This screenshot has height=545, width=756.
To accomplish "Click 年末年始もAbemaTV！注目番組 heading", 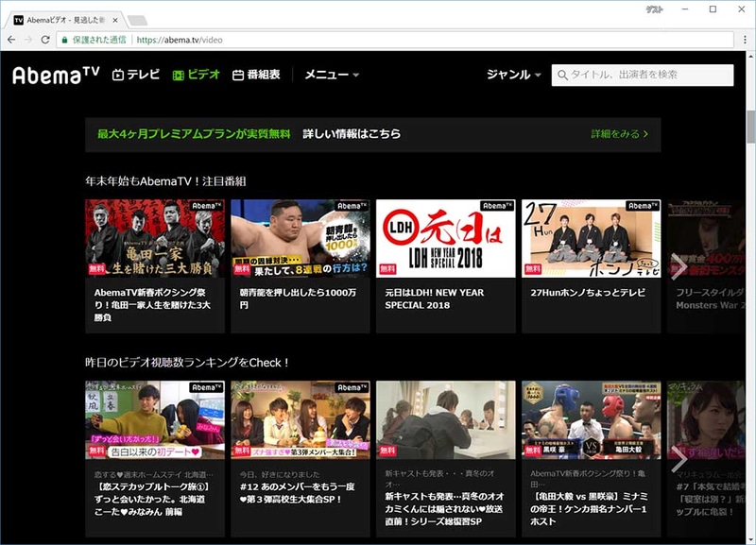I will click(x=165, y=181).
